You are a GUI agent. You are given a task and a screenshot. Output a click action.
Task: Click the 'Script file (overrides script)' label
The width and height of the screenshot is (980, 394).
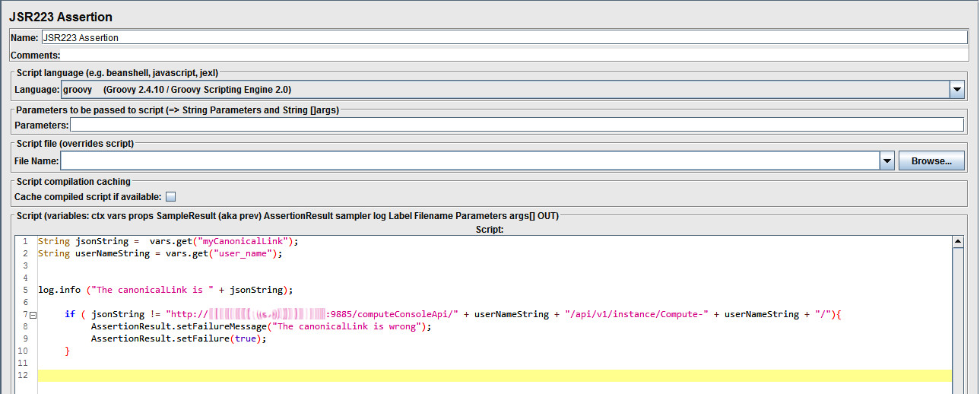[x=75, y=143]
